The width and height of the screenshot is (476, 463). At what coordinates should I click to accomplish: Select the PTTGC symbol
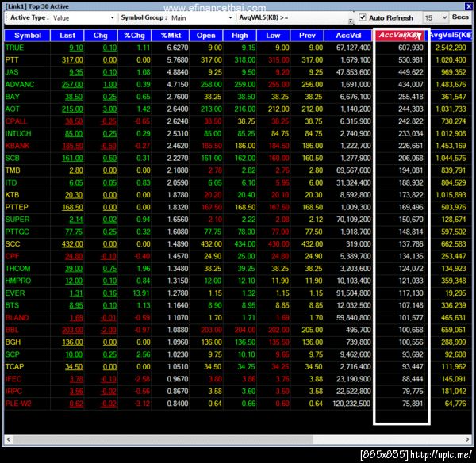coord(17,231)
